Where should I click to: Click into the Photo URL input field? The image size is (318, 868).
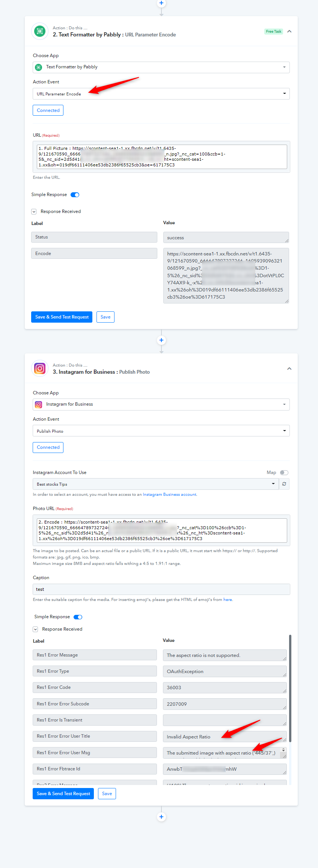[161, 530]
